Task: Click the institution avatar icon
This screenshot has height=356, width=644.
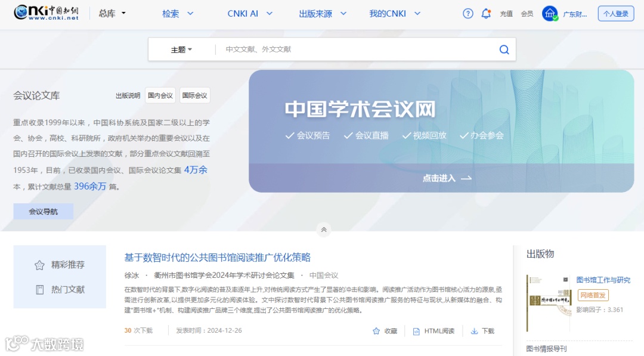Action: [x=550, y=14]
